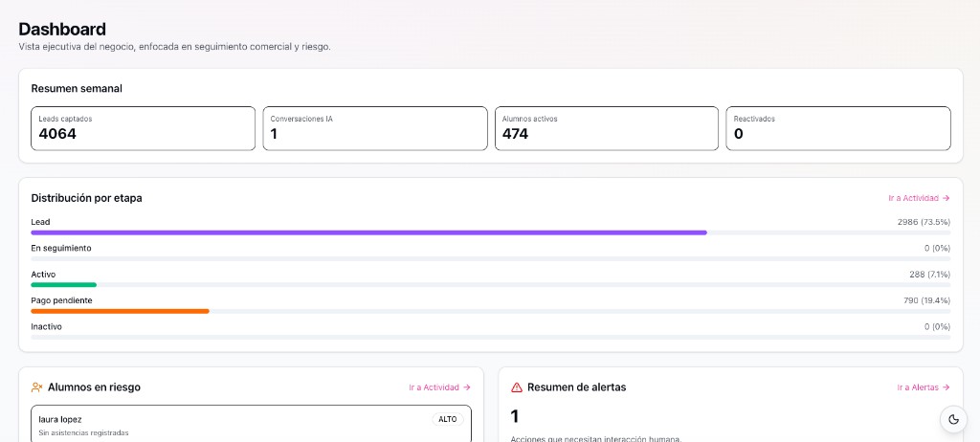This screenshot has height=442, width=980.
Task: Click the empty Inactivo stage bar
Action: pos(490,337)
